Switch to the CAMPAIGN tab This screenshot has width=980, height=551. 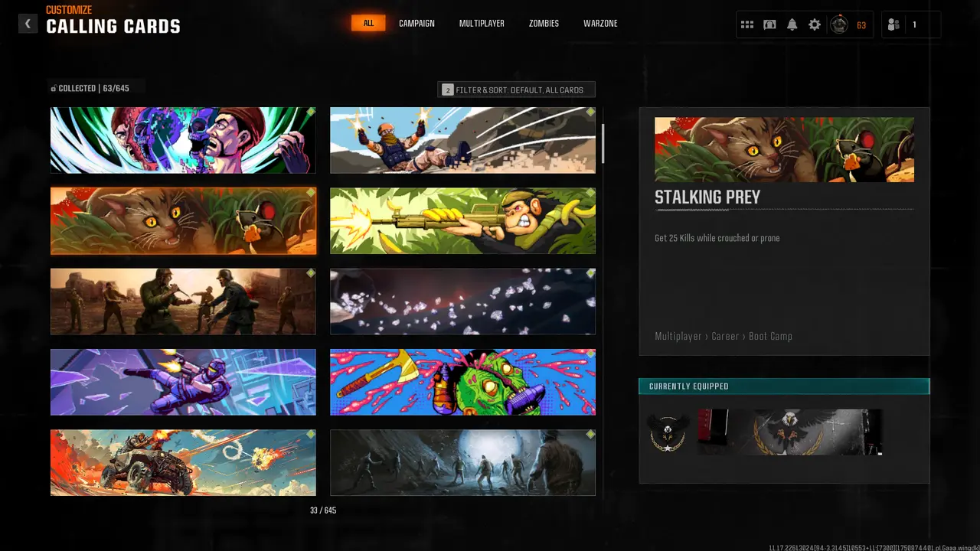(416, 23)
